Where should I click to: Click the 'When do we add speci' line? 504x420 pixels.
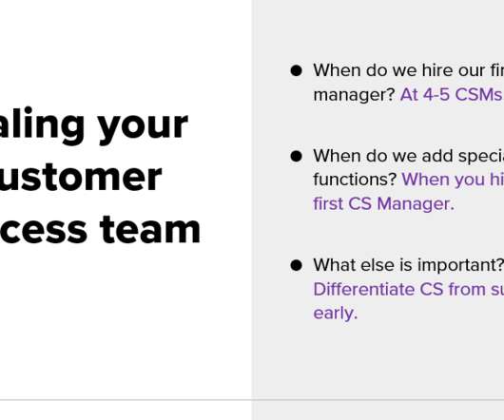click(x=408, y=156)
